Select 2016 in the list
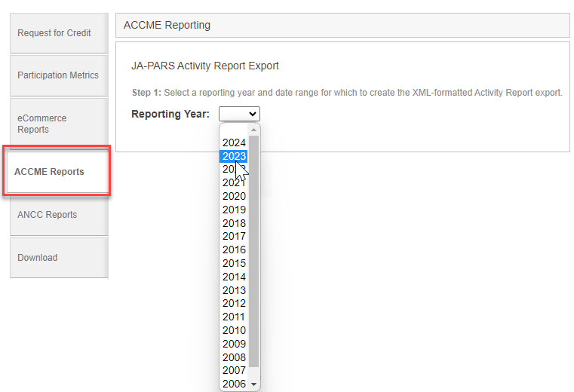Image resolution: width=574 pixels, height=392 pixels. click(235, 250)
